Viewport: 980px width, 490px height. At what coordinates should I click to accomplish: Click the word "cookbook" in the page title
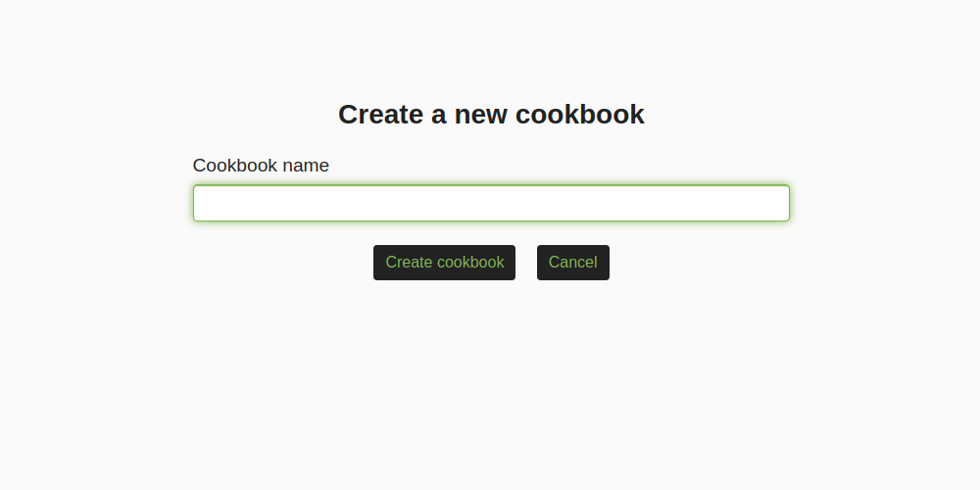pyautogui.click(x=579, y=115)
